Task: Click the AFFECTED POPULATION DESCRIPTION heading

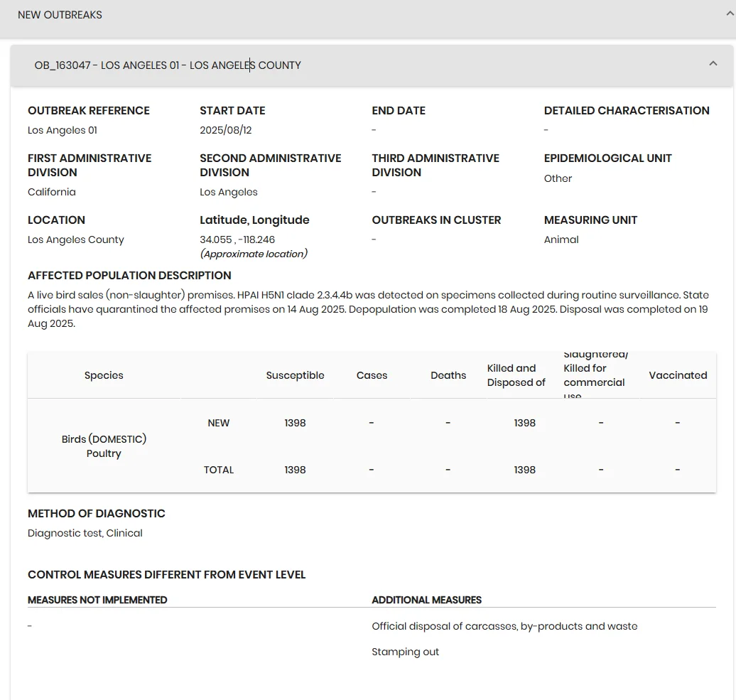Action: pos(129,276)
